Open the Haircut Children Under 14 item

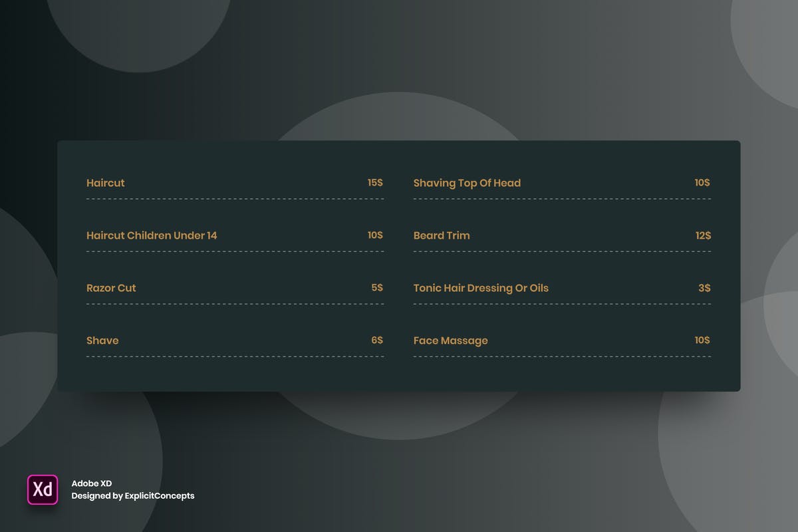(x=152, y=235)
